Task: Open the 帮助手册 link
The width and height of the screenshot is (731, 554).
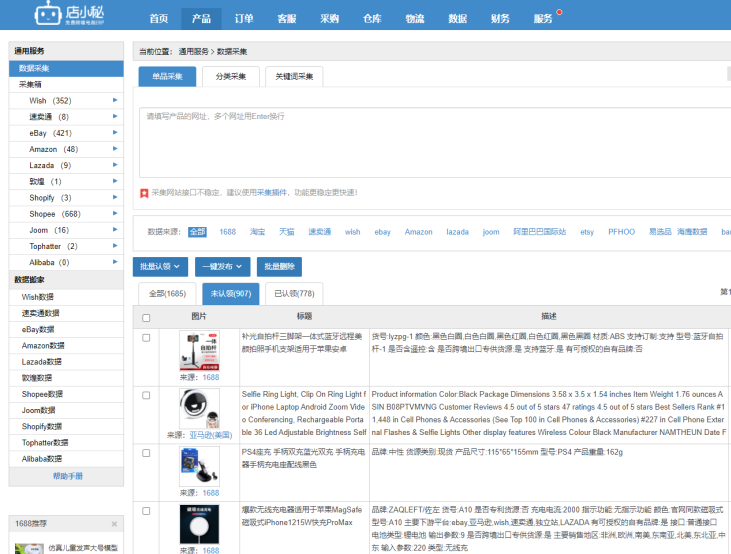Action: pos(68,476)
